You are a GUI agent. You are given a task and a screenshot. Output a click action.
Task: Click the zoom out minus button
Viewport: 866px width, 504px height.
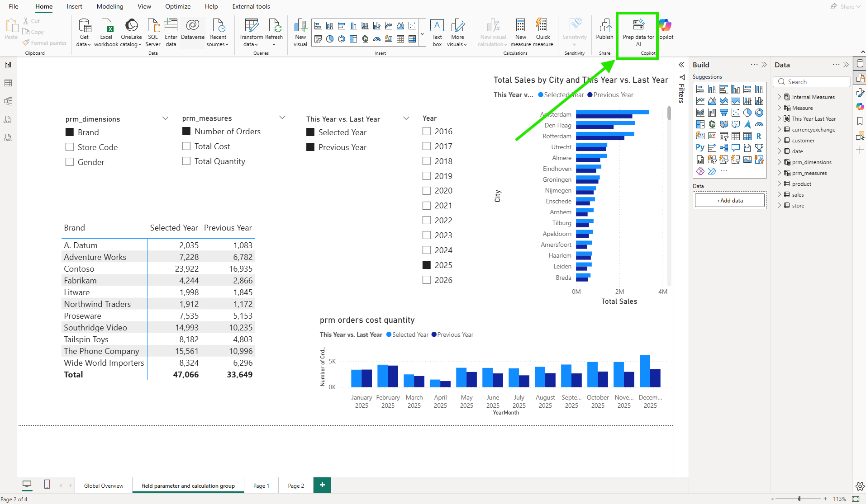coord(772,499)
